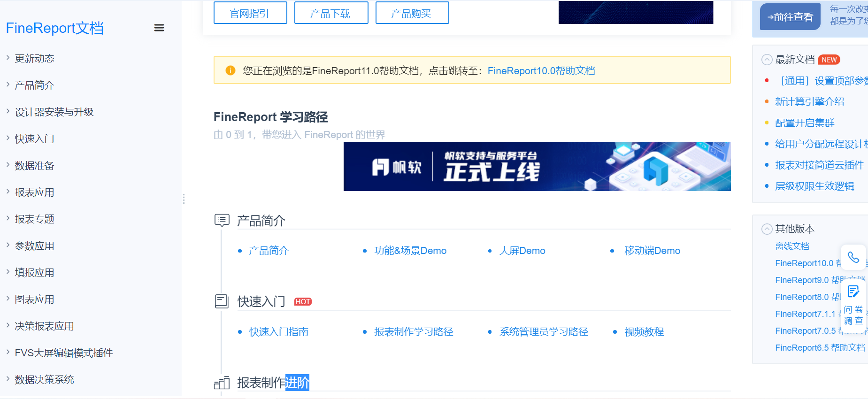Viewport: 868px width, 399px height.
Task: Click the FineReport文档 site title
Action: [54, 28]
